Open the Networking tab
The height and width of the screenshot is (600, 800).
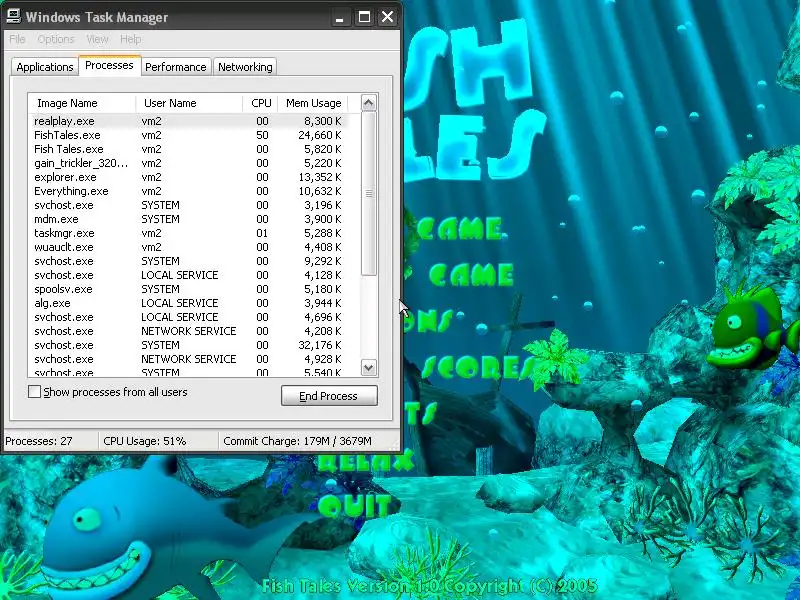pos(245,67)
